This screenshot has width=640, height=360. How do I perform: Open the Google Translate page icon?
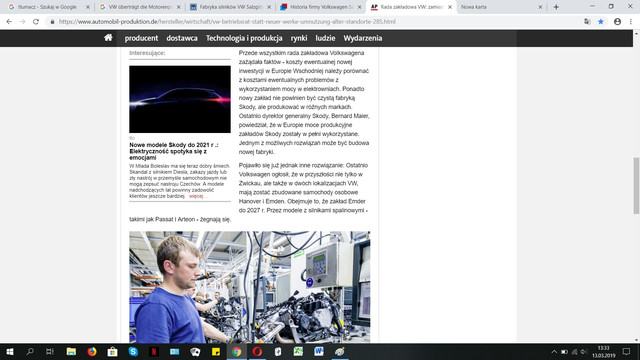click(587, 22)
